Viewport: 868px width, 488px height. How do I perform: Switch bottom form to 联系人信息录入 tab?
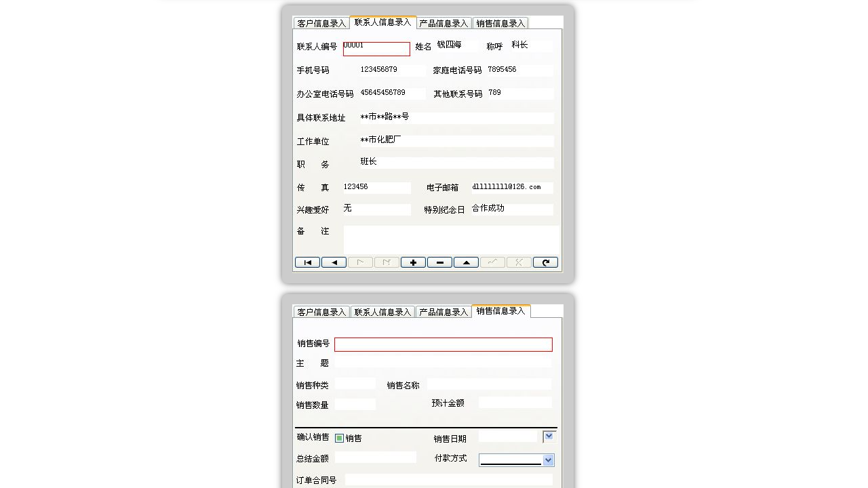[x=382, y=311]
